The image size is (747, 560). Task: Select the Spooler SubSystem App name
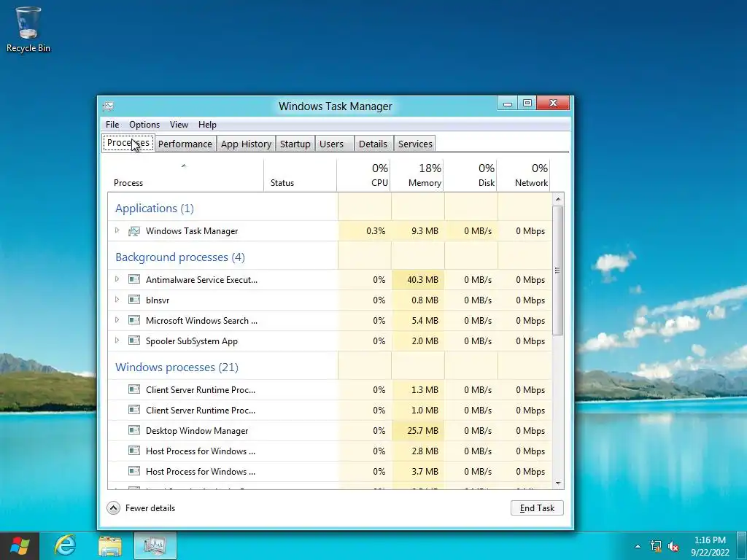point(192,341)
